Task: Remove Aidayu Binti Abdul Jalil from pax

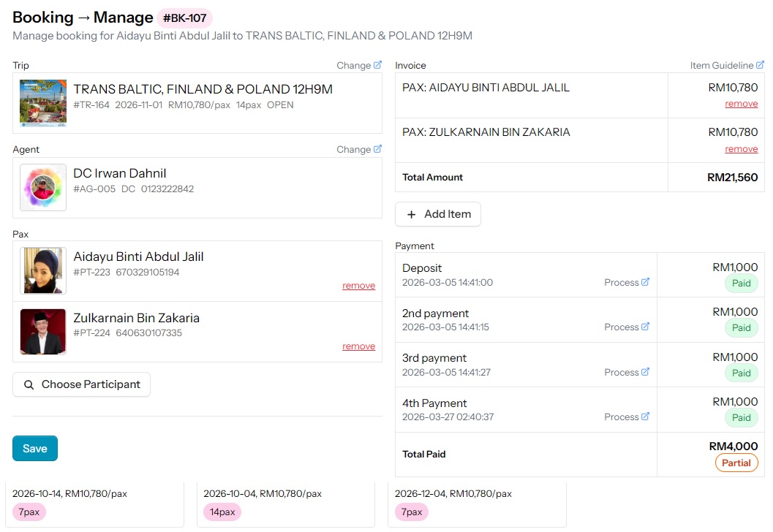Action: click(358, 286)
